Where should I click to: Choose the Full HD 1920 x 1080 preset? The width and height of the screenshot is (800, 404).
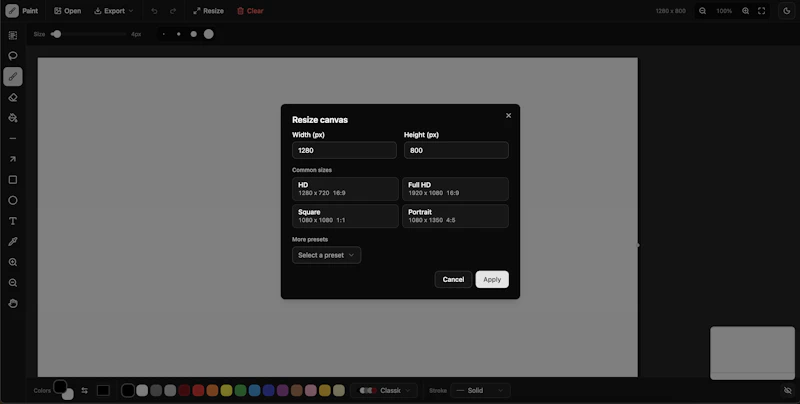point(456,189)
